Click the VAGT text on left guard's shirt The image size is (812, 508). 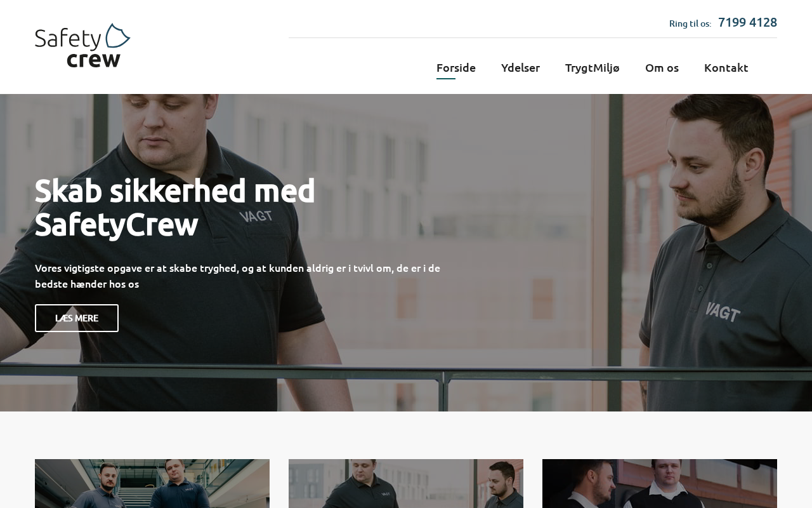pyautogui.click(x=256, y=216)
